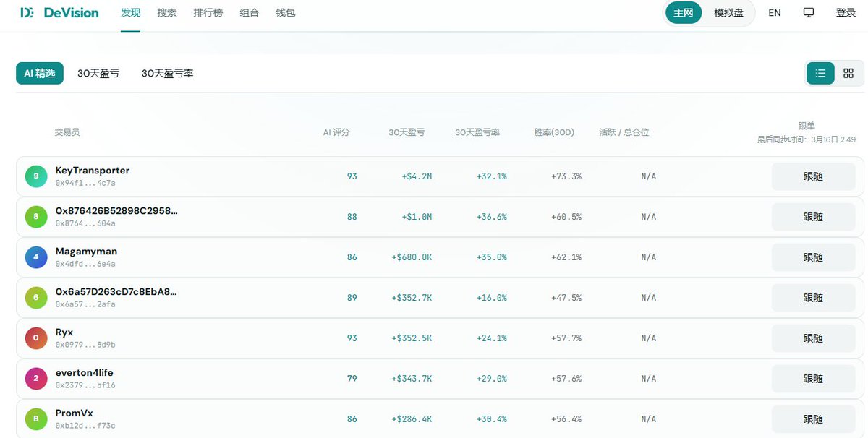Click the +$1.0M profit value
868x438 pixels.
pyautogui.click(x=417, y=217)
